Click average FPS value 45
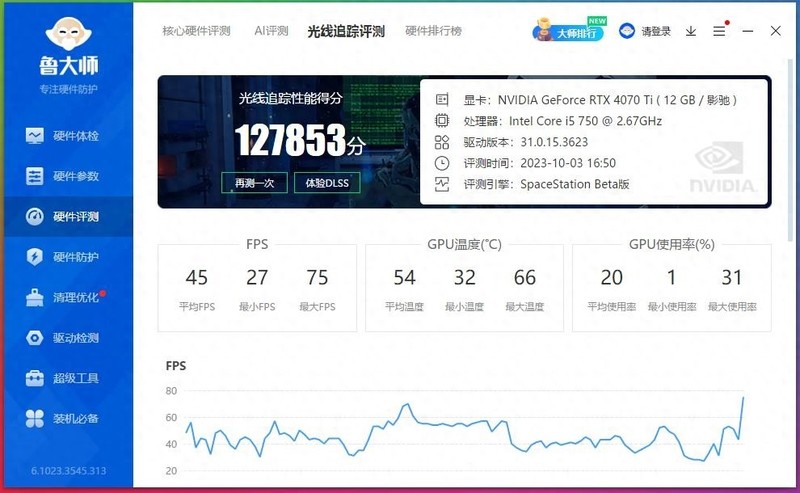The height and width of the screenshot is (493, 800). click(x=196, y=278)
